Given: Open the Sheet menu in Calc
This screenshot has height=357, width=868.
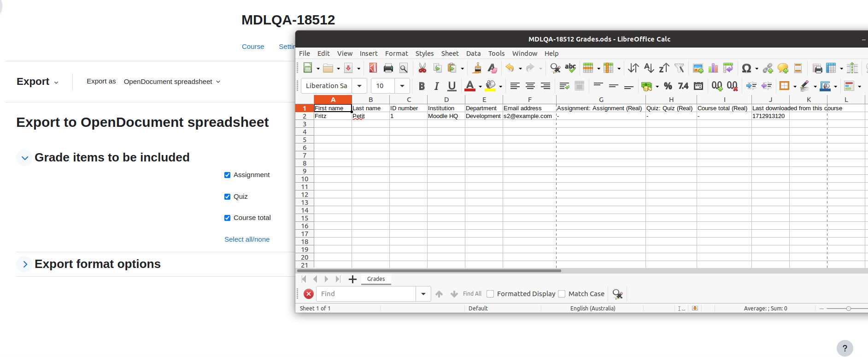Looking at the screenshot, I should pyautogui.click(x=450, y=54).
